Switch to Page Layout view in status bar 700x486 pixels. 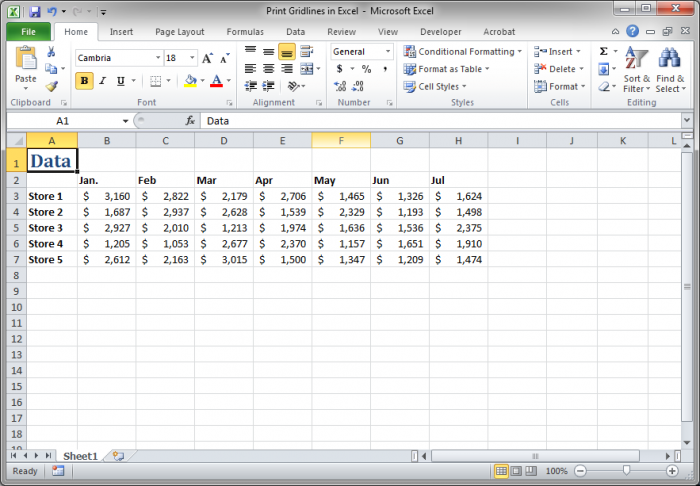pos(516,471)
